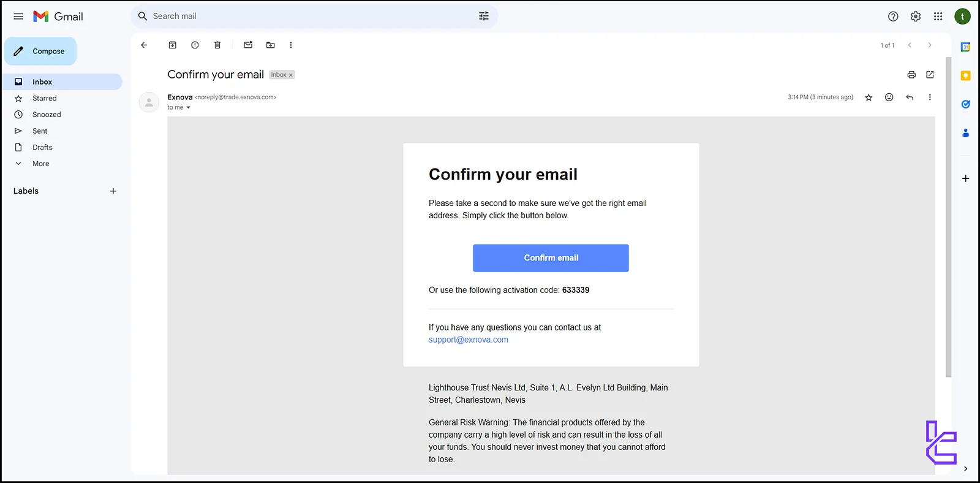980x483 pixels.
Task: Hide side panel chevron
Action: 965,469
